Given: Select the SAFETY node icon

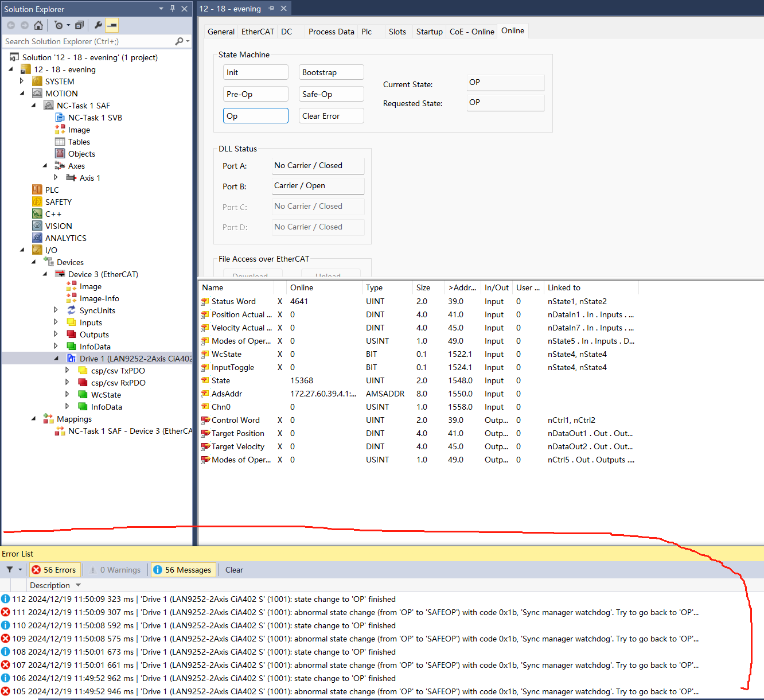Looking at the screenshot, I should point(37,202).
